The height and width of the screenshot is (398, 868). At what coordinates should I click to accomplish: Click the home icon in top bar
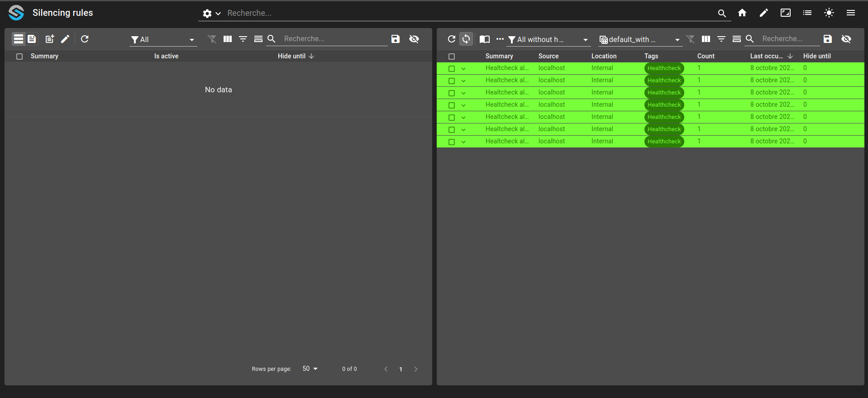click(x=742, y=13)
